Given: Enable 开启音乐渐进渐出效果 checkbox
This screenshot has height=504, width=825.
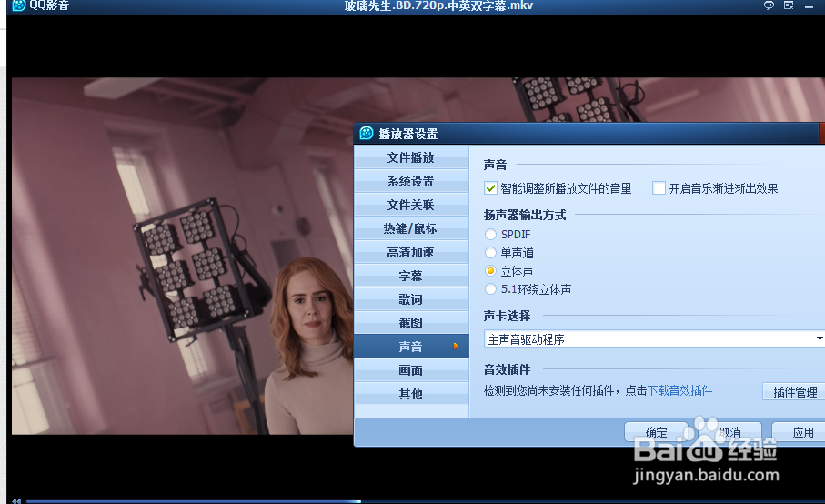Looking at the screenshot, I should 659,188.
